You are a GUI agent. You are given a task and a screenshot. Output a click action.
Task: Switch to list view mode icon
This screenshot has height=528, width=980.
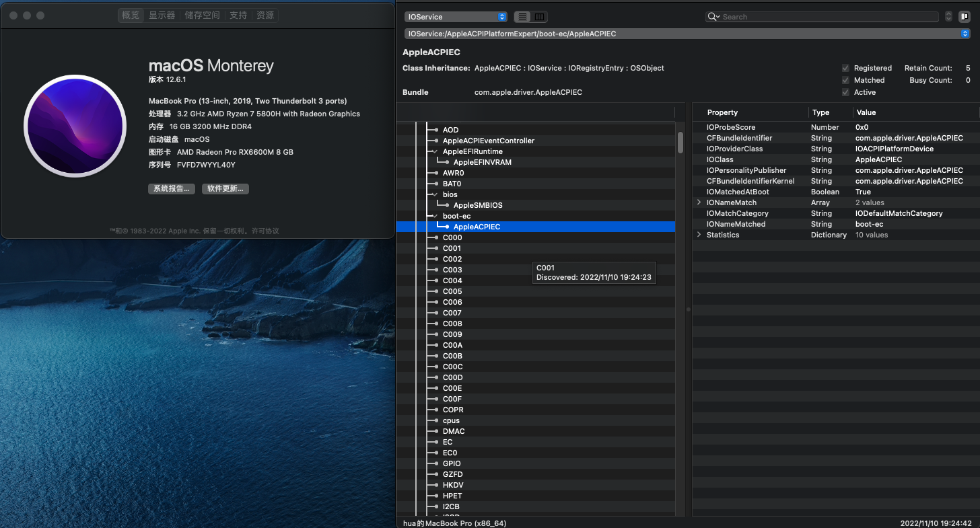pyautogui.click(x=523, y=17)
